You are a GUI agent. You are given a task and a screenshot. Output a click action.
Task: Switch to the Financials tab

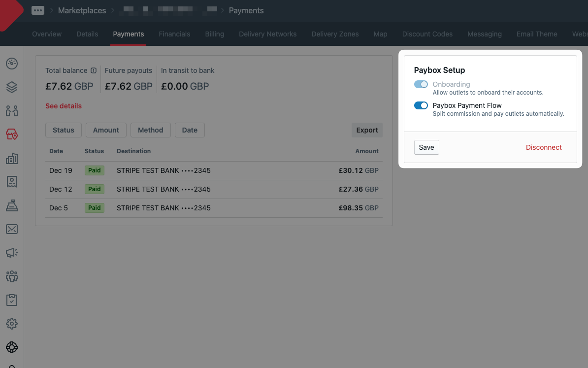pyautogui.click(x=174, y=34)
